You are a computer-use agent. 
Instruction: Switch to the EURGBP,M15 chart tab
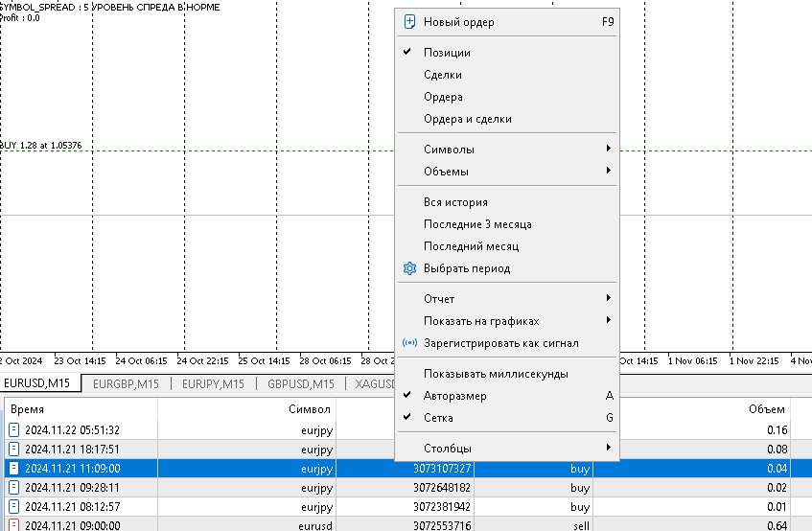click(127, 384)
